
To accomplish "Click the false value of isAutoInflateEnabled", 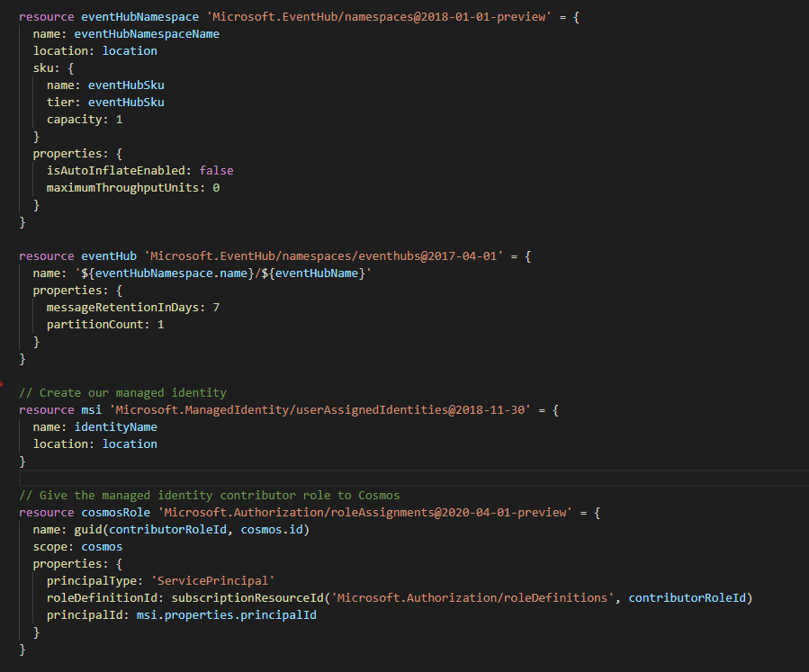I will pyautogui.click(x=216, y=170).
